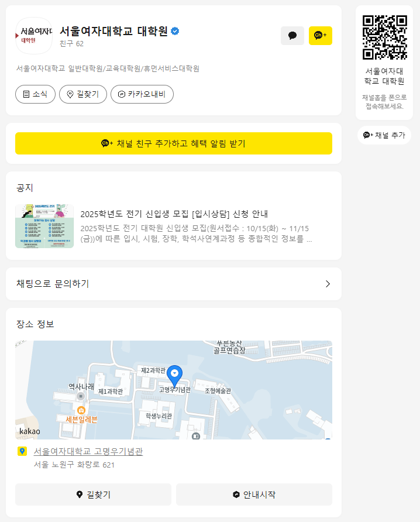Open notice 2025학년도 전기 신입생 모집 title

pyautogui.click(x=174, y=214)
